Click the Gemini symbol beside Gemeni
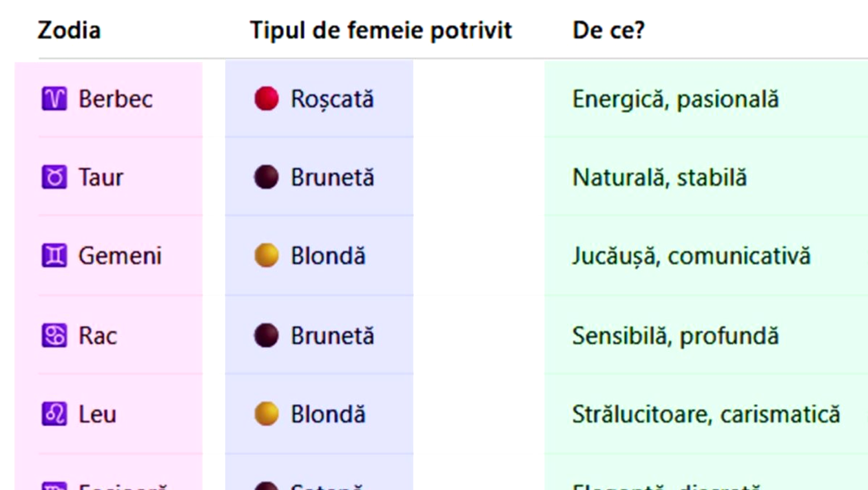868x490 pixels. click(x=54, y=256)
